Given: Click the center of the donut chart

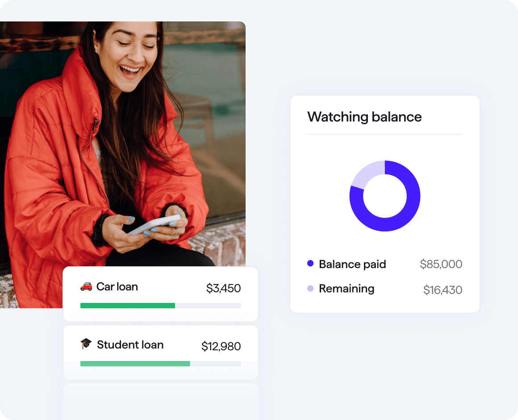Looking at the screenshot, I should coord(384,196).
